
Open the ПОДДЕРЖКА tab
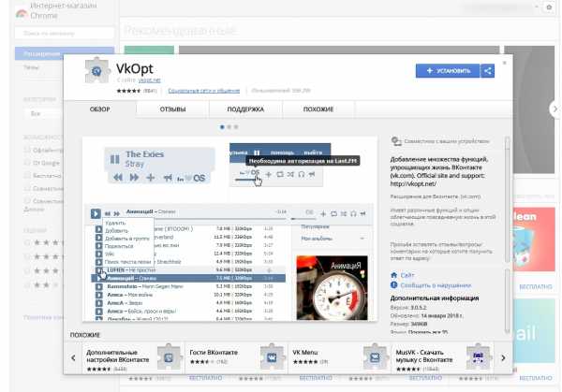point(245,109)
